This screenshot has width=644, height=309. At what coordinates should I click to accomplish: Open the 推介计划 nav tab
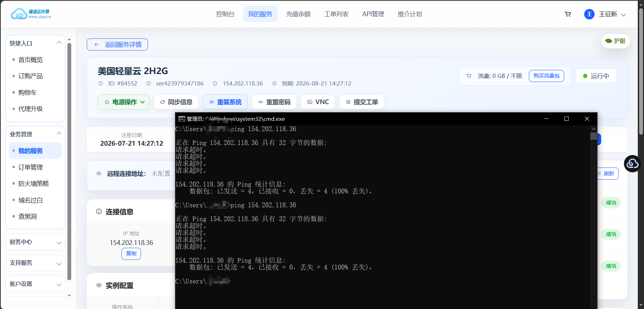(410, 14)
